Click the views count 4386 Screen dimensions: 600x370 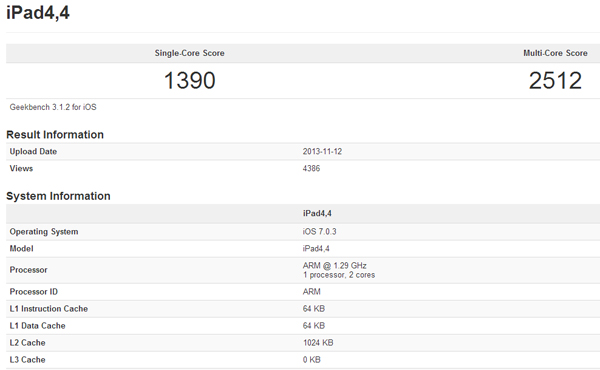point(311,168)
